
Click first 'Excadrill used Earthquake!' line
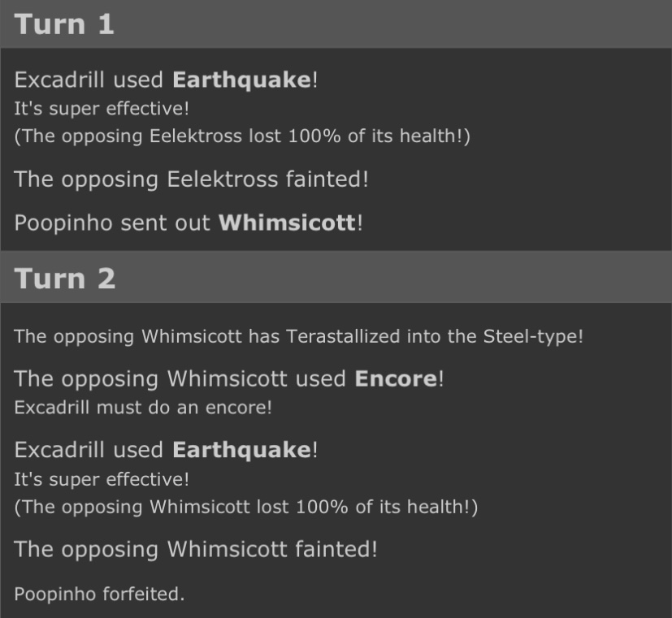point(166,80)
